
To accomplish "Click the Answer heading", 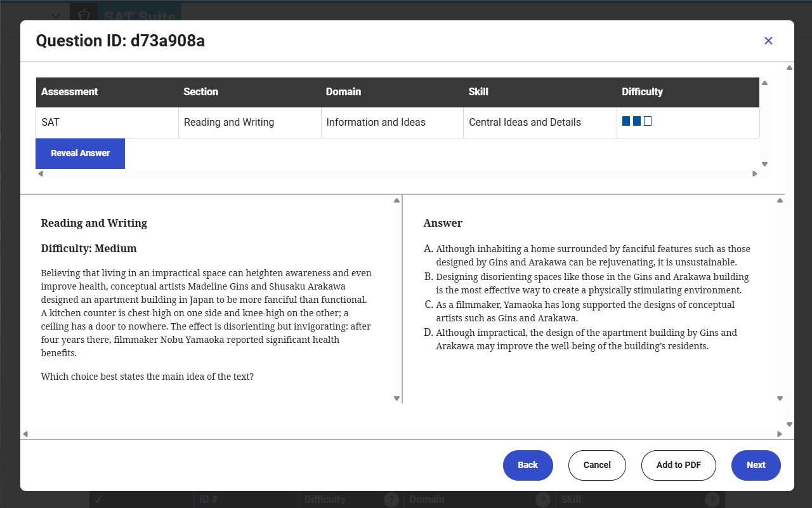I will coord(443,223).
